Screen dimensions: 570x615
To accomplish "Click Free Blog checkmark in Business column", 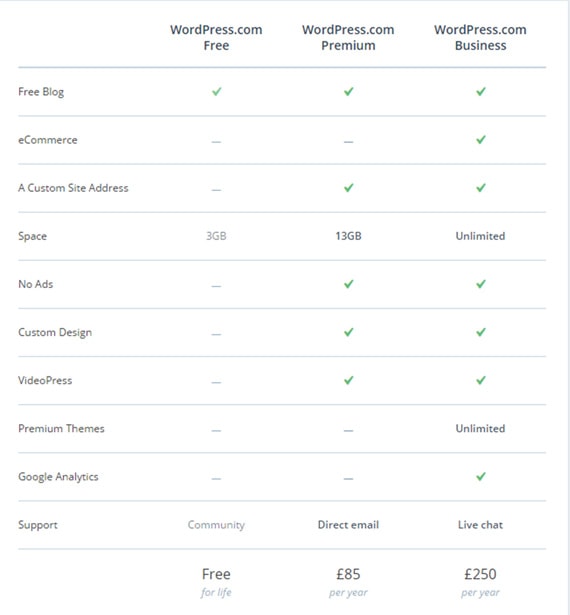I will point(481,92).
